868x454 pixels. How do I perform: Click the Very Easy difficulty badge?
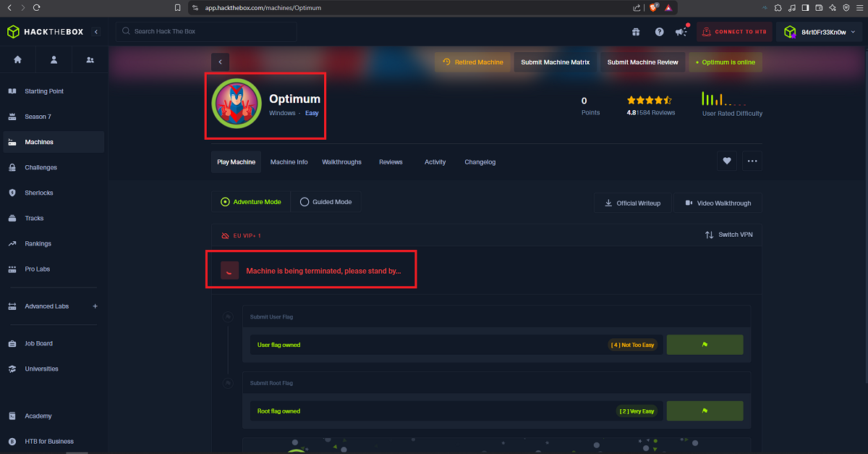(637, 411)
